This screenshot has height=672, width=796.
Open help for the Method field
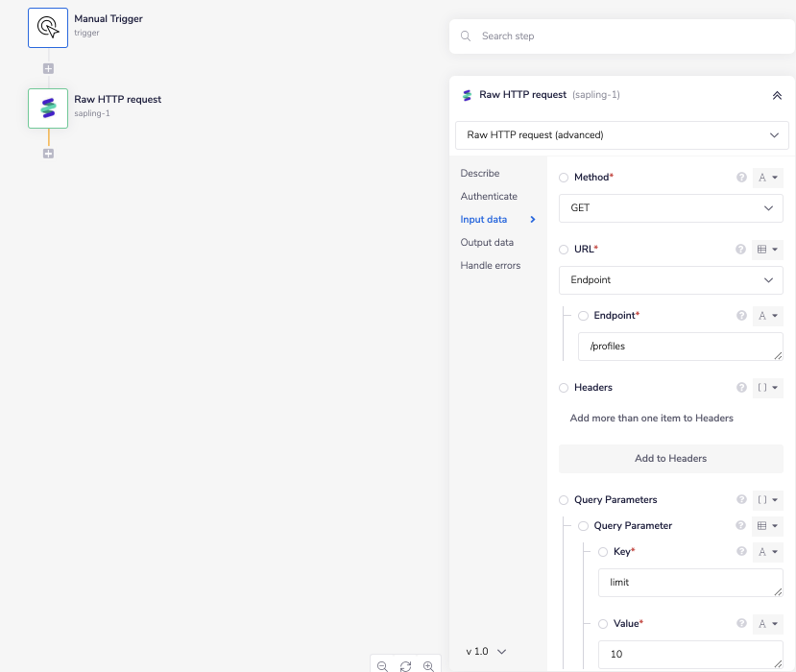(x=740, y=178)
